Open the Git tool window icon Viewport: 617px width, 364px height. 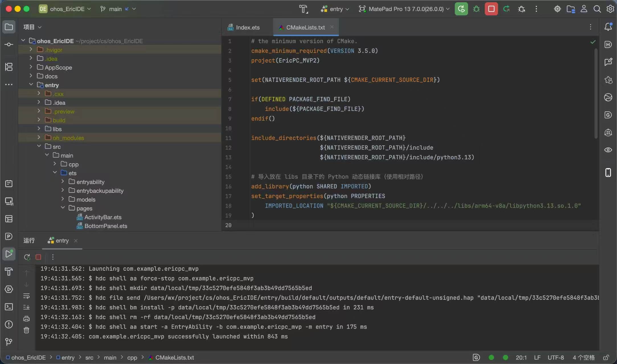point(9,342)
